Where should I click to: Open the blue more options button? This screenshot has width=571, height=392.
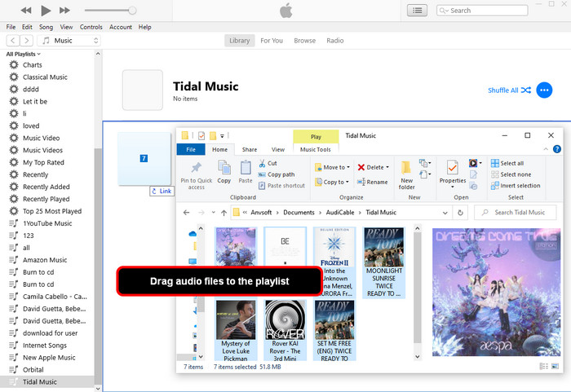point(544,90)
